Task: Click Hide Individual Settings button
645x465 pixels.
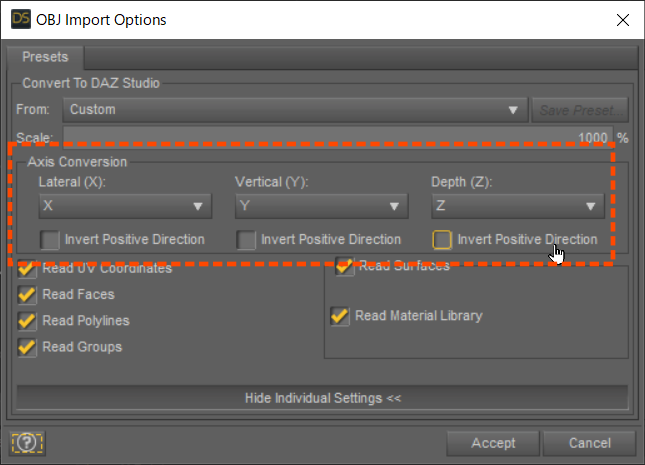Action: tap(322, 398)
